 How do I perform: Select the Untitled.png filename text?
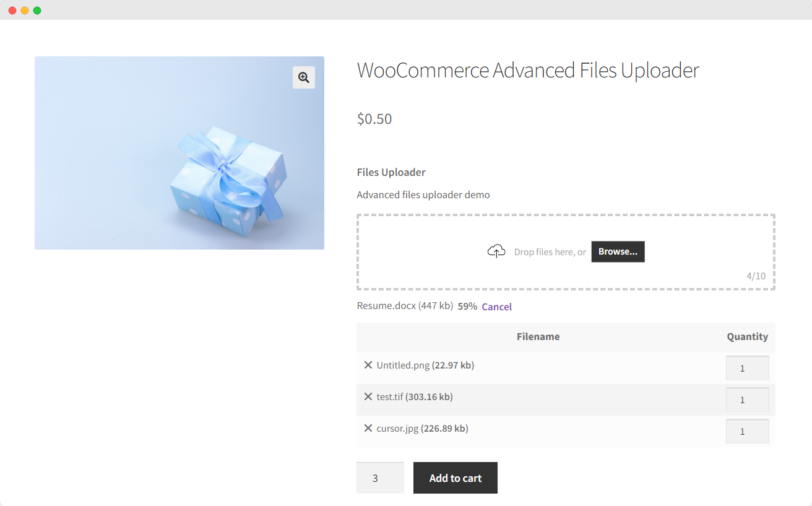tap(403, 365)
